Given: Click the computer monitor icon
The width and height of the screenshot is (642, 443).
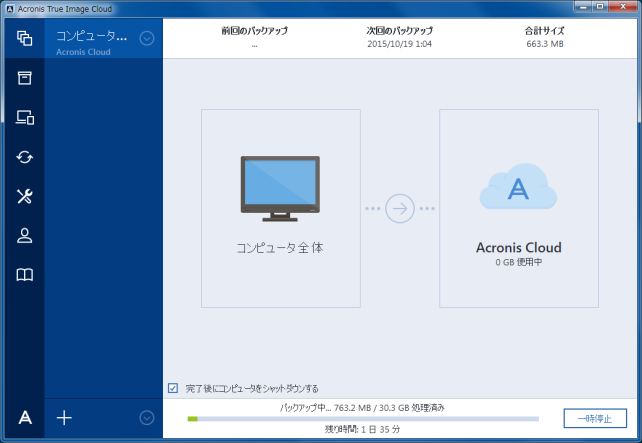Looking at the screenshot, I should 280,189.
